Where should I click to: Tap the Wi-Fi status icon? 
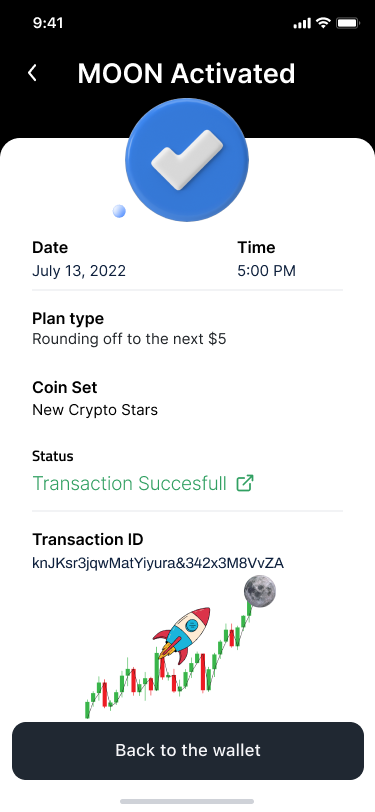pyautogui.click(x=324, y=23)
